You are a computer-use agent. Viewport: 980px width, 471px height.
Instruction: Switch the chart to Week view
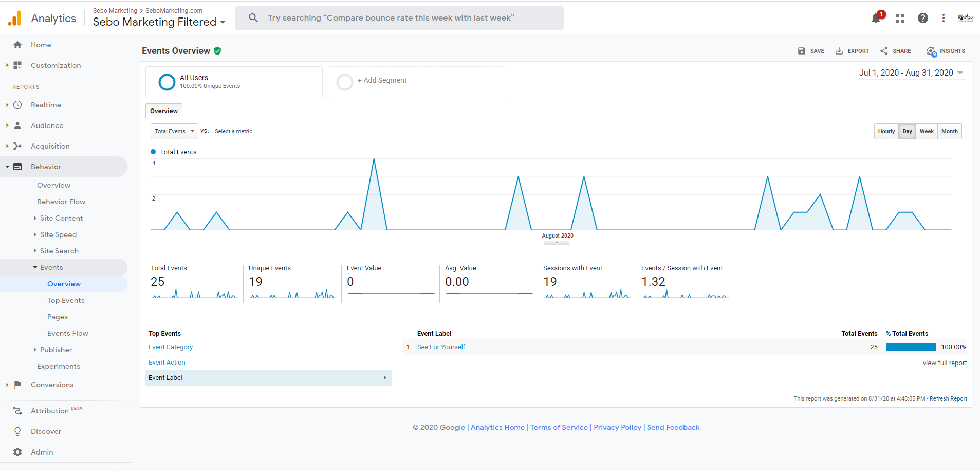click(927, 132)
